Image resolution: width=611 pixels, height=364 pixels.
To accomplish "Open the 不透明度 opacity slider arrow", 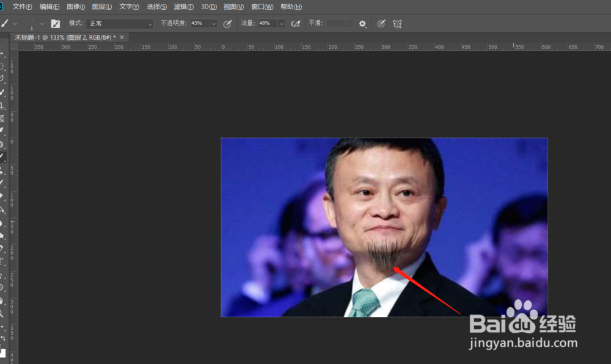I will pyautogui.click(x=213, y=24).
